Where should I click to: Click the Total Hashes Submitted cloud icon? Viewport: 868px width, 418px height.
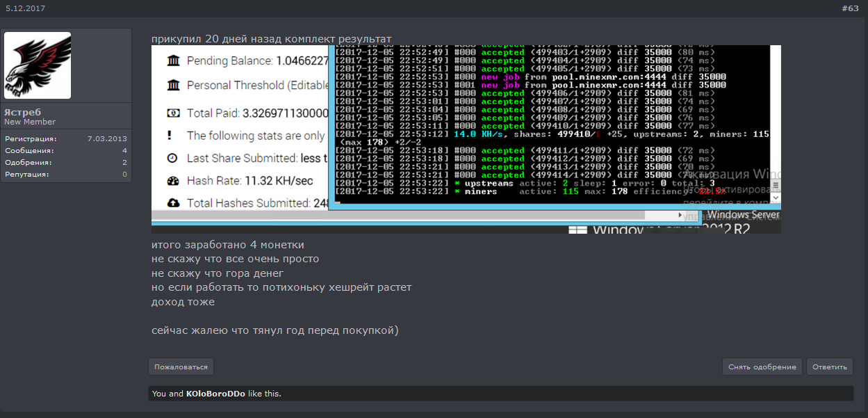click(x=174, y=203)
